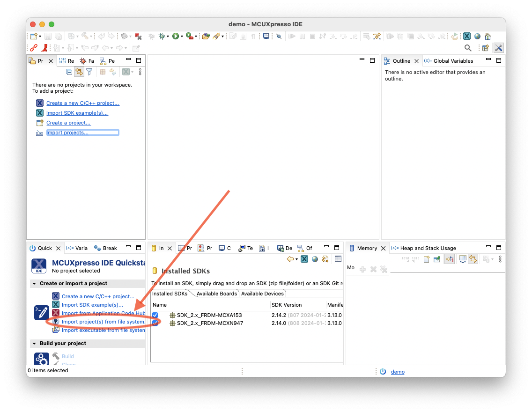Screen dimensions: 532x412
Task: Click the Skip All Breakpoints icon
Action: [x=279, y=36]
